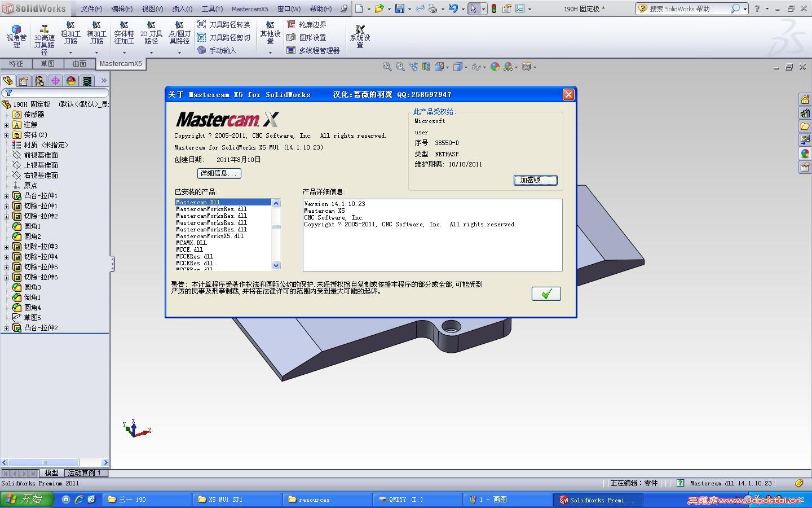This screenshot has height=508, width=812.
Task: Open the DimXpertManager panel tab
Action: (x=55, y=81)
